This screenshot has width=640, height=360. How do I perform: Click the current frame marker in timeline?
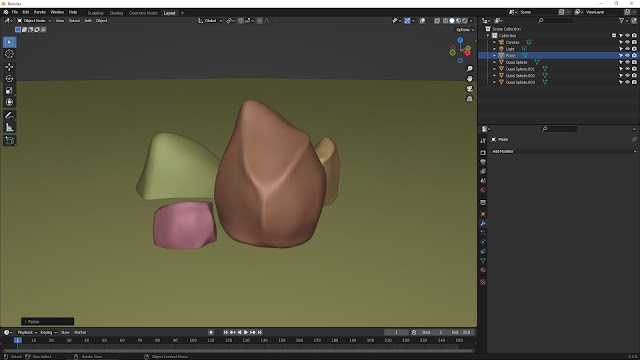point(18,340)
